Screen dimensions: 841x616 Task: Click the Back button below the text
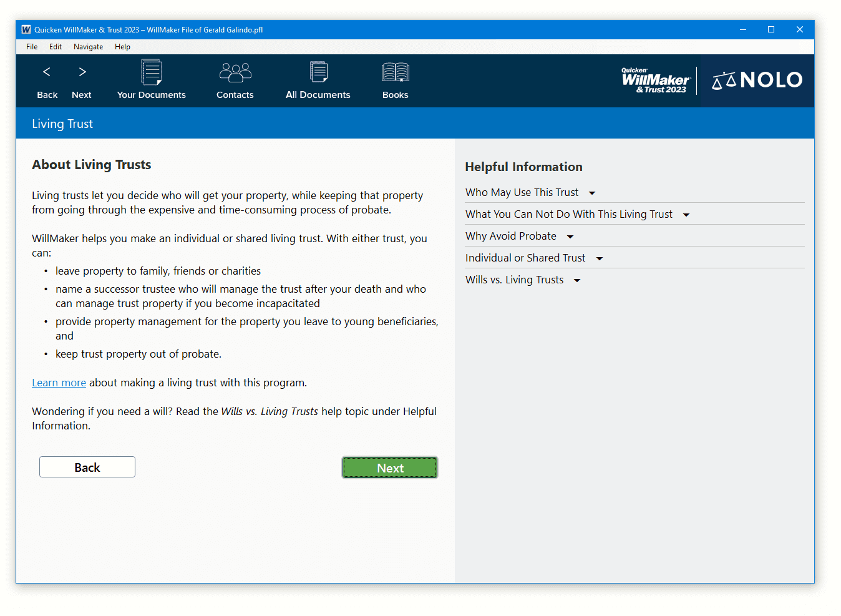click(x=87, y=467)
